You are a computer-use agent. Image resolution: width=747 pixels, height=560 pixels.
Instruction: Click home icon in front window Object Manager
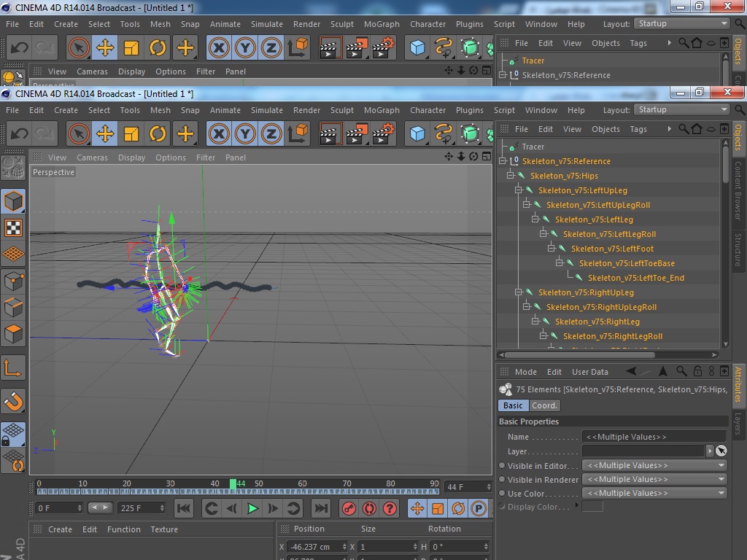(x=697, y=129)
